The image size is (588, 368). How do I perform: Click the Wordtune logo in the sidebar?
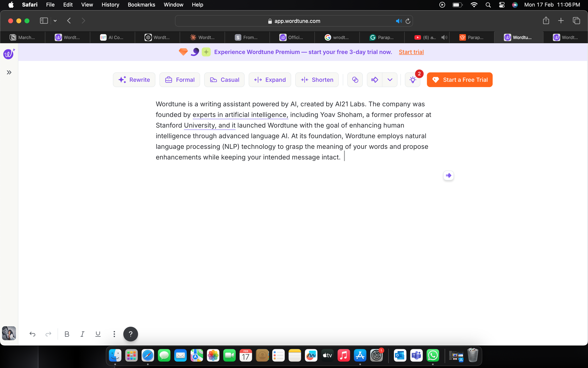(x=9, y=54)
